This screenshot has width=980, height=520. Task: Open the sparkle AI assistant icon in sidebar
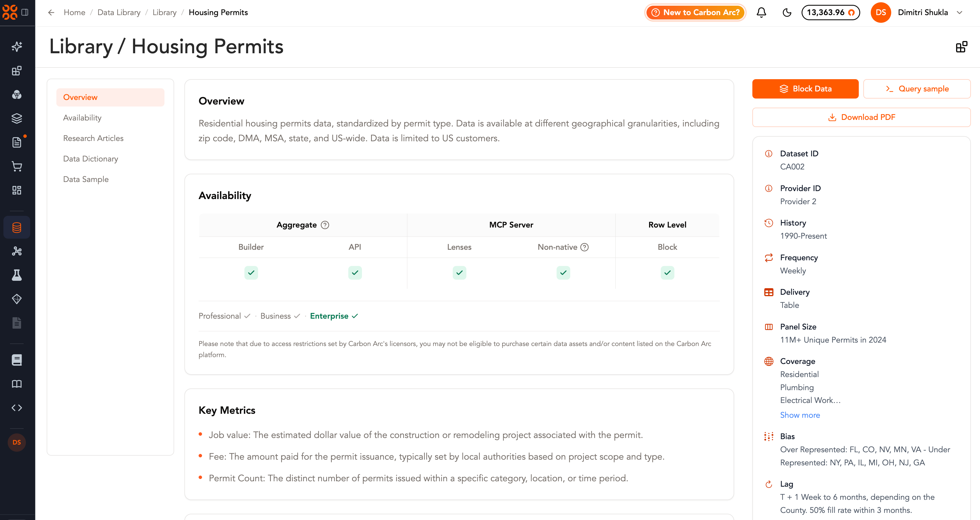17,47
